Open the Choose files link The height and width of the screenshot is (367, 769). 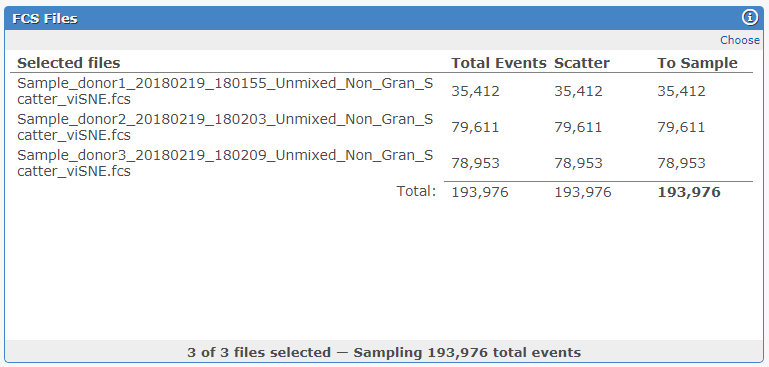pos(740,40)
